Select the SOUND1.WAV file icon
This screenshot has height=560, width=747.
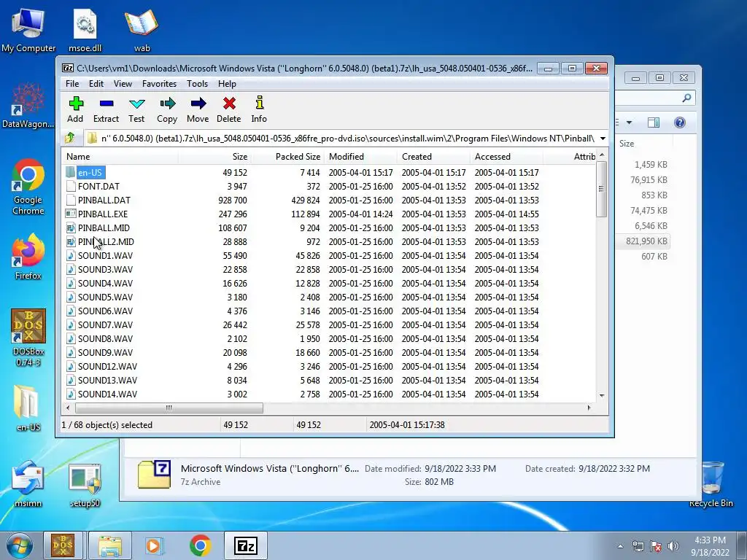click(71, 255)
